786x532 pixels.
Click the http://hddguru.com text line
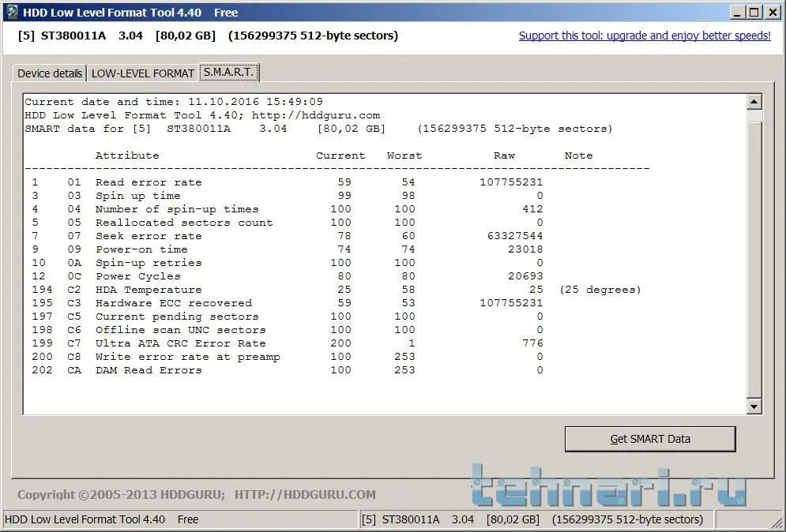tap(316, 115)
